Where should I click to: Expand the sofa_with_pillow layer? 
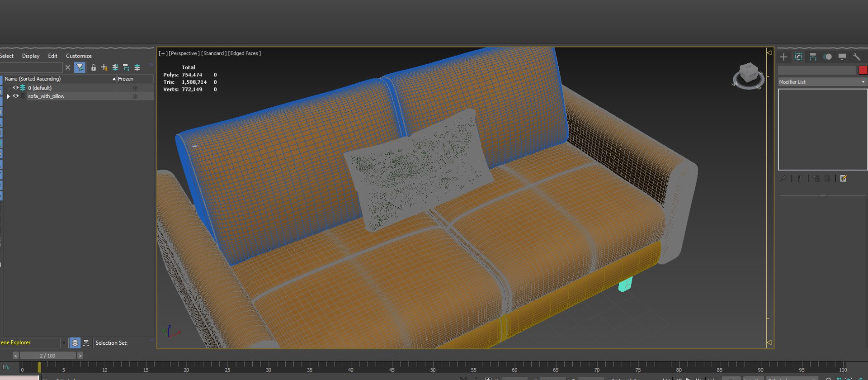tap(8, 96)
